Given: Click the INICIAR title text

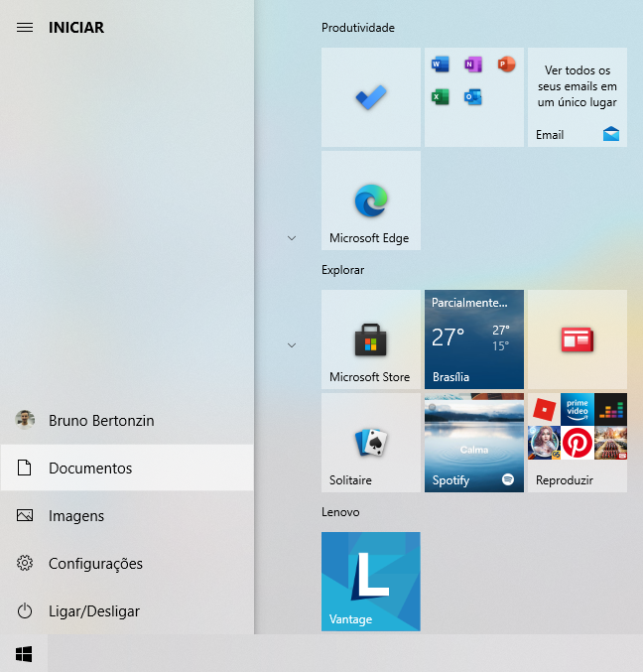Looking at the screenshot, I should [x=76, y=28].
